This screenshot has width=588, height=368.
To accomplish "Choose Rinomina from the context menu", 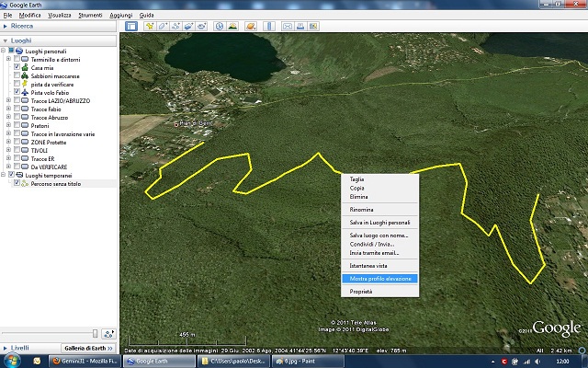I will tap(379, 210).
